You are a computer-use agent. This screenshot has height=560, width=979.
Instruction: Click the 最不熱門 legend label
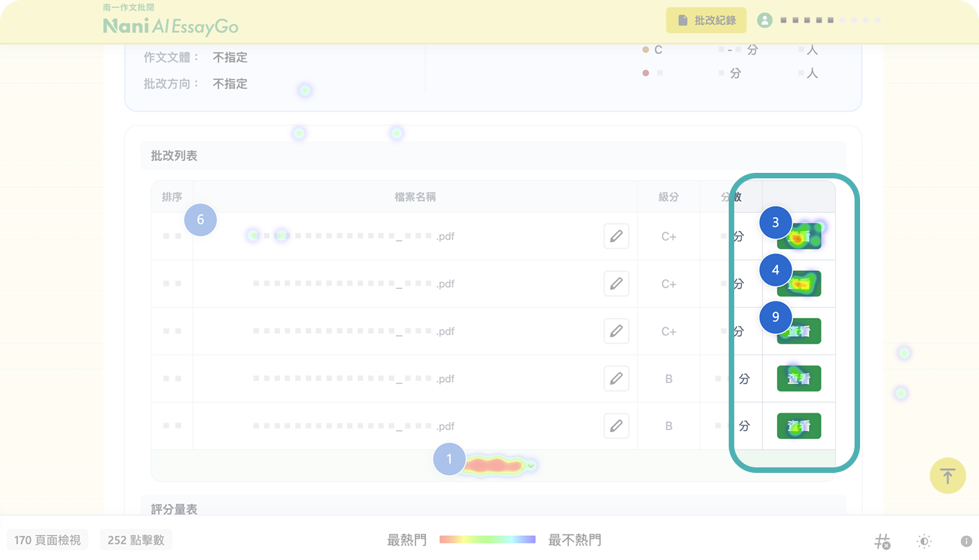click(575, 540)
